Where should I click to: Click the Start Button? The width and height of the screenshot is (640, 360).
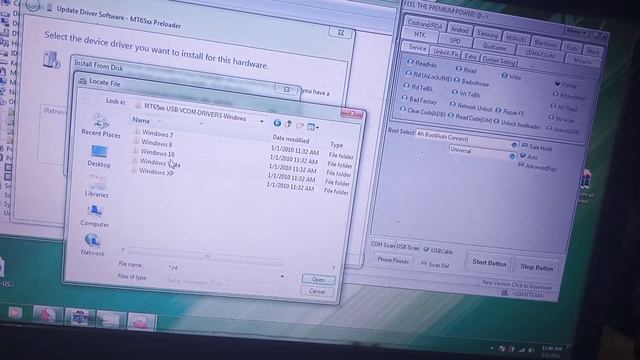(x=489, y=262)
